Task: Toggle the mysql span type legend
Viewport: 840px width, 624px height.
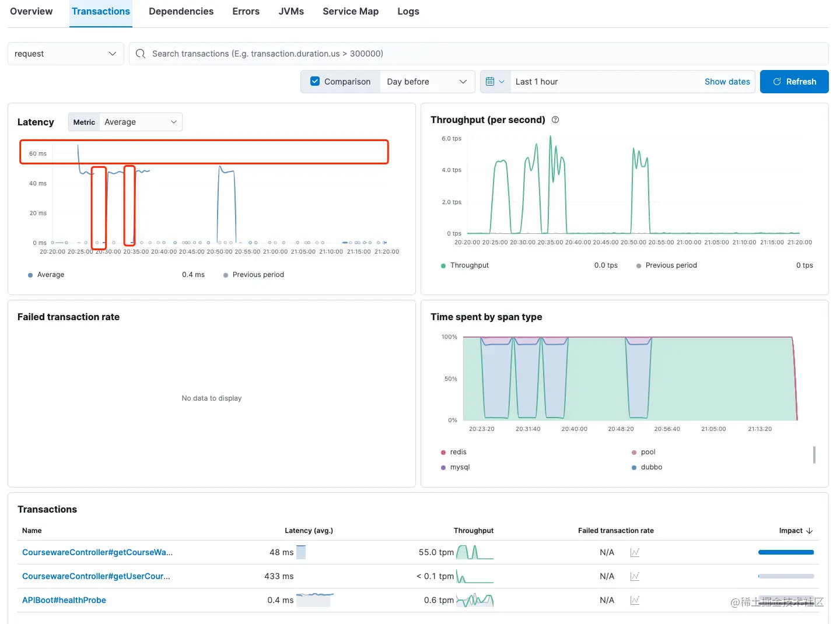Action: (456, 467)
